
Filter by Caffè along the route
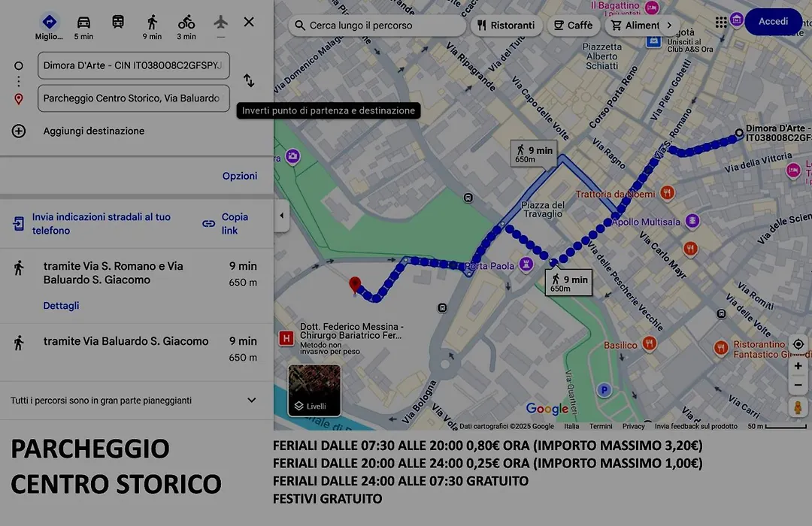(x=573, y=26)
